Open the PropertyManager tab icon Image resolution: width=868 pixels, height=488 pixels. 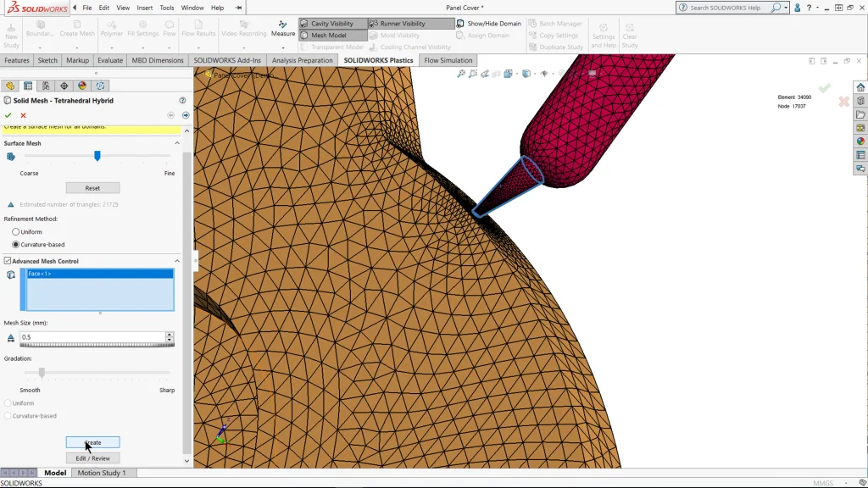(x=28, y=86)
